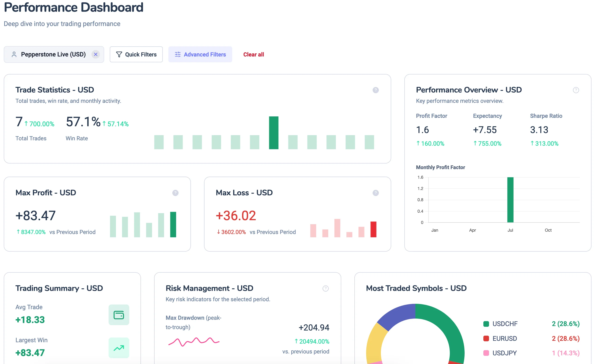Image resolution: width=599 pixels, height=364 pixels.
Task: Click the 700.00% total trades change
Action: (39, 124)
